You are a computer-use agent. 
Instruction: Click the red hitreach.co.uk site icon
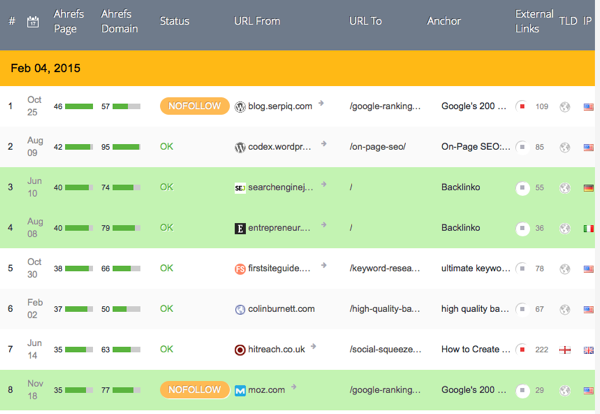(240, 350)
